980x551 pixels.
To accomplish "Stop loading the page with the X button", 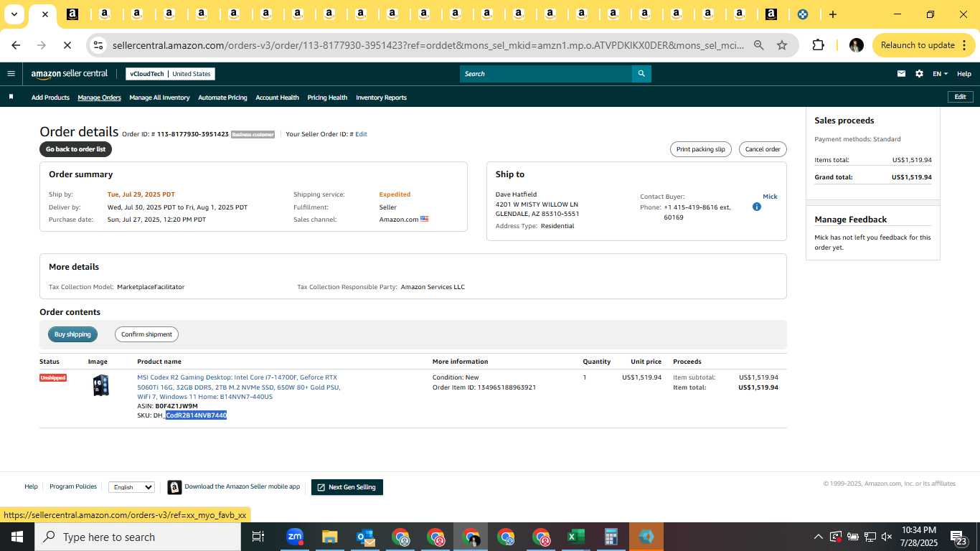I will point(67,45).
